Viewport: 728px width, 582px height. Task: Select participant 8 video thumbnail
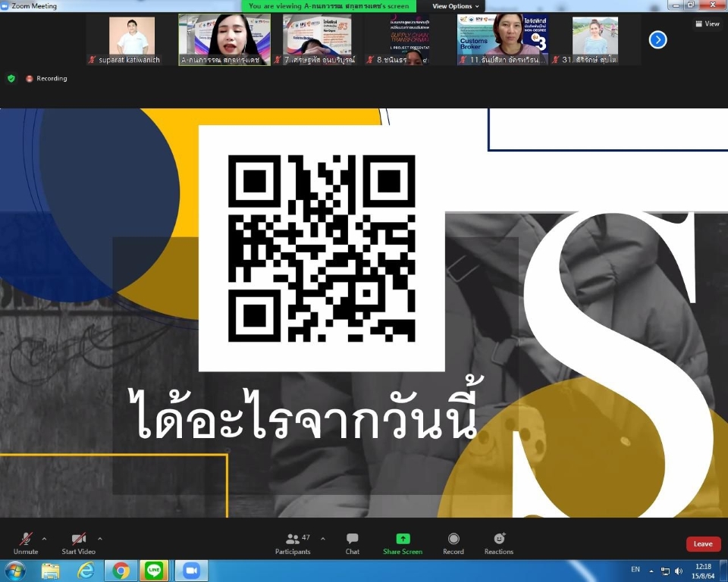click(410, 39)
